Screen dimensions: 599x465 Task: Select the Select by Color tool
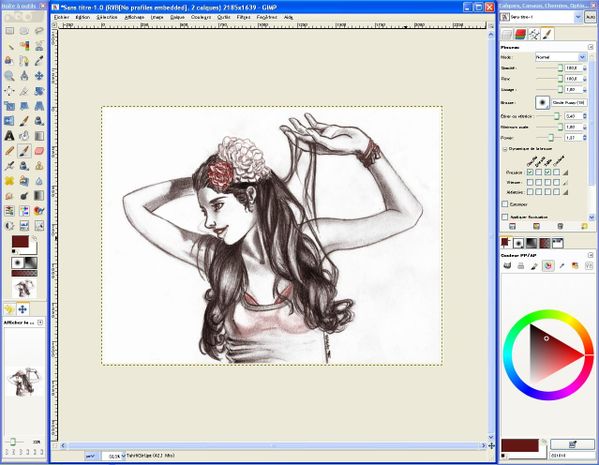(x=24, y=46)
